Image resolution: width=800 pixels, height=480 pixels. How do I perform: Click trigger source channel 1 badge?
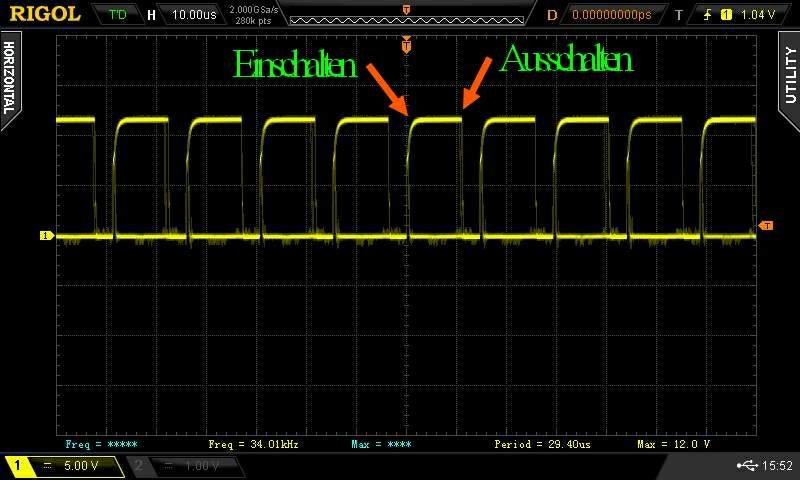(x=726, y=15)
